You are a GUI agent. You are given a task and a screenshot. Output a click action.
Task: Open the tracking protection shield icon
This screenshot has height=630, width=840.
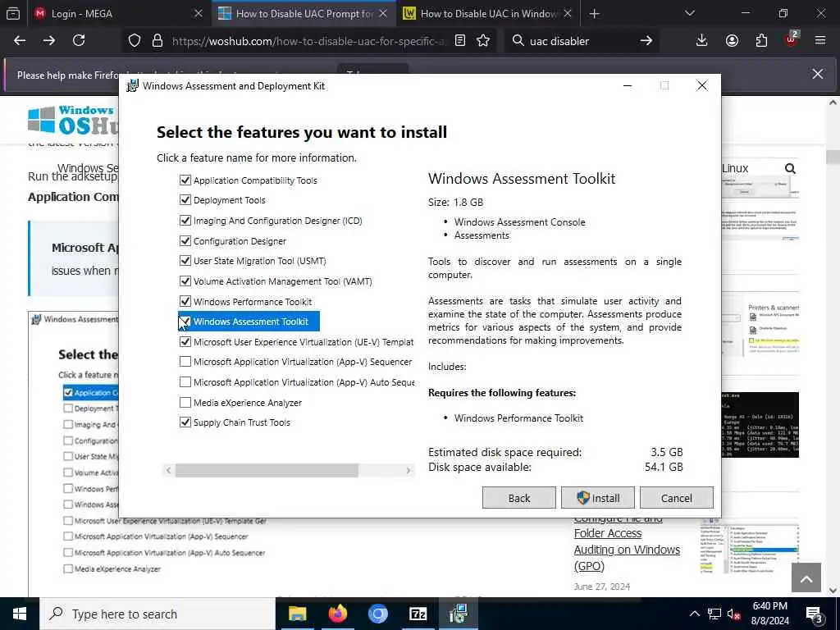click(135, 41)
